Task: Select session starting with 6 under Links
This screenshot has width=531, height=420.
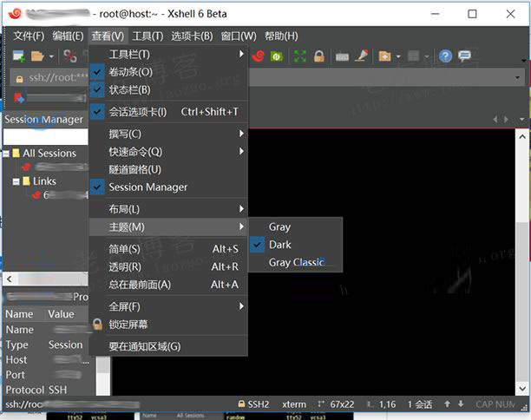Action: (65, 195)
